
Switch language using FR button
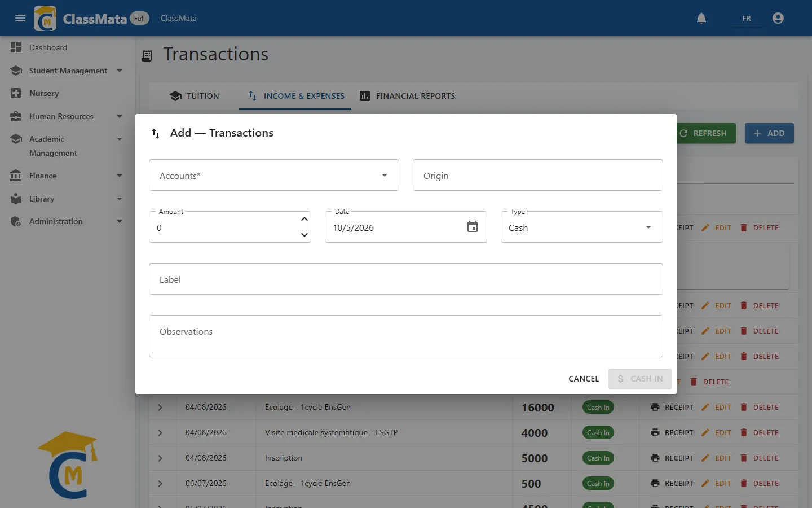coord(746,18)
